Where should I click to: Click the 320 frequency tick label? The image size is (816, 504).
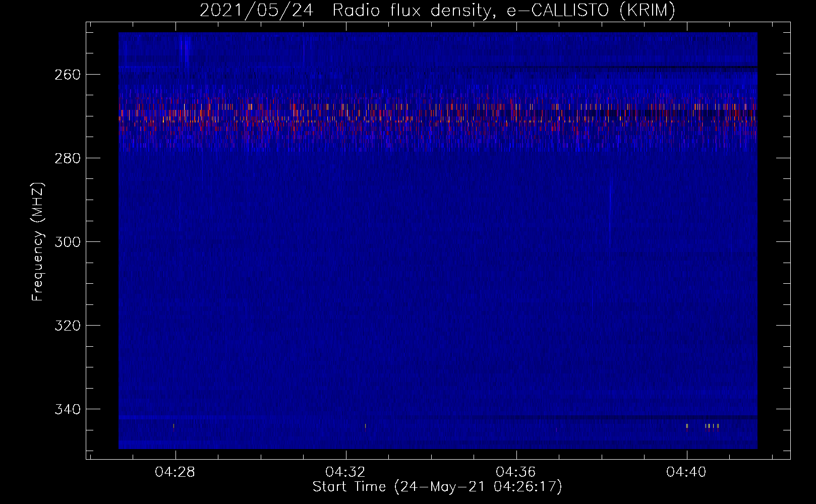click(x=67, y=326)
